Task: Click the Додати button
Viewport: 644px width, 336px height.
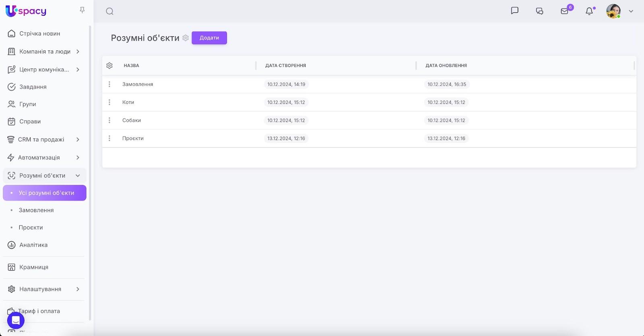Action: click(209, 38)
